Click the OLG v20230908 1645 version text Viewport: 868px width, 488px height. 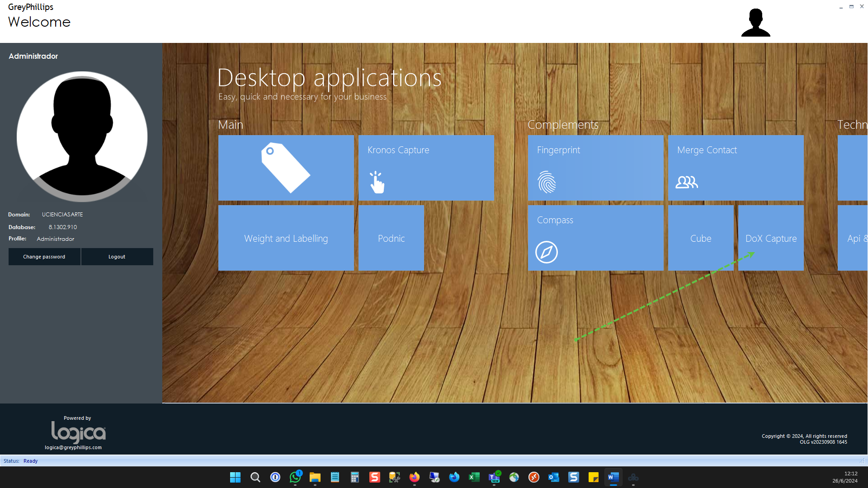[x=823, y=442]
